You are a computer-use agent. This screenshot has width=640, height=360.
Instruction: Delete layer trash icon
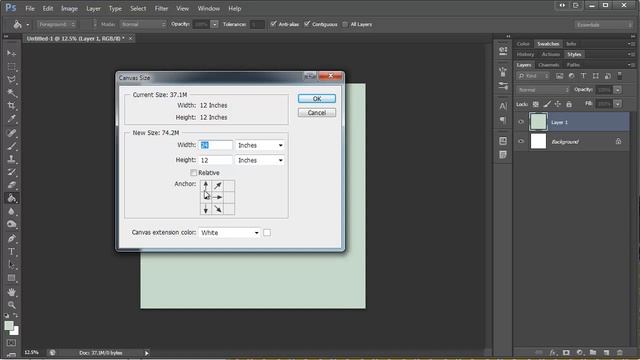[620, 353]
